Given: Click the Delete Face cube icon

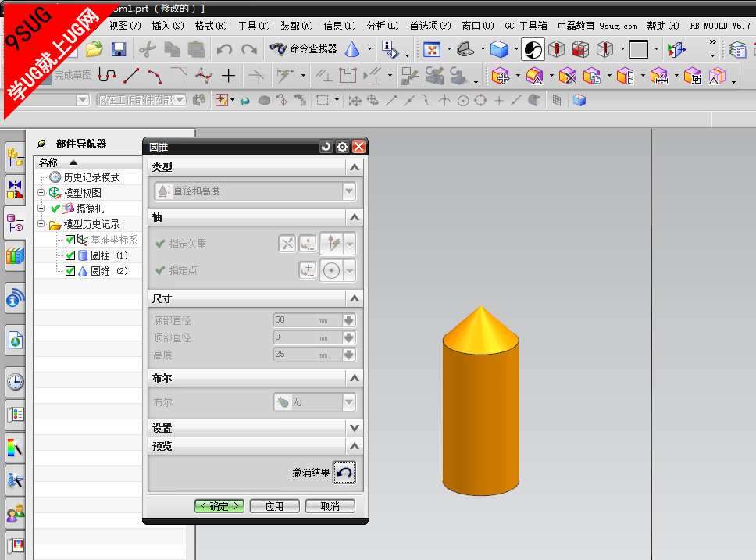Looking at the screenshot, I should click(568, 77).
